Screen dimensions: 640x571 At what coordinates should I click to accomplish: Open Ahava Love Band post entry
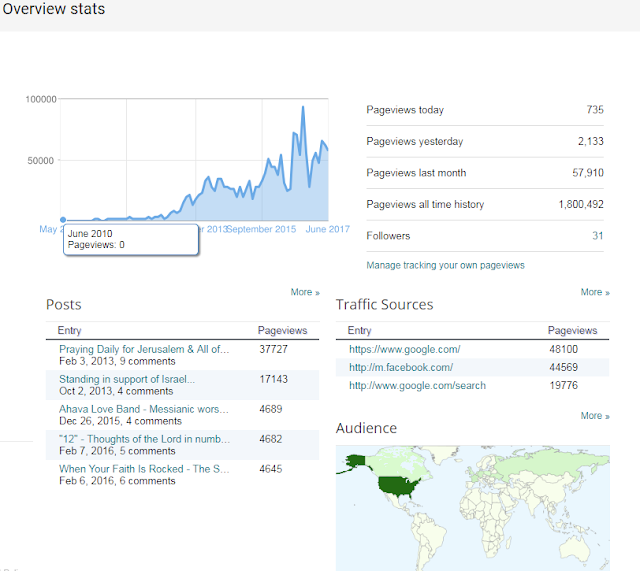coord(144,409)
